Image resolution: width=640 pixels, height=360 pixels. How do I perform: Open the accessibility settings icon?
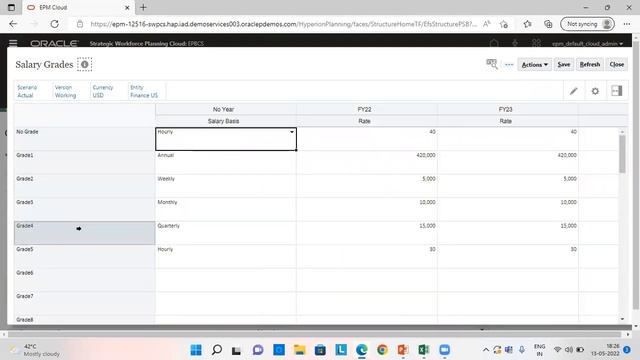click(x=515, y=43)
